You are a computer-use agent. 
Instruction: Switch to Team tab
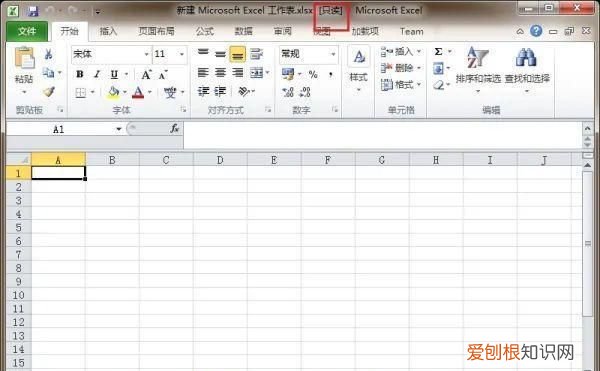point(412,31)
